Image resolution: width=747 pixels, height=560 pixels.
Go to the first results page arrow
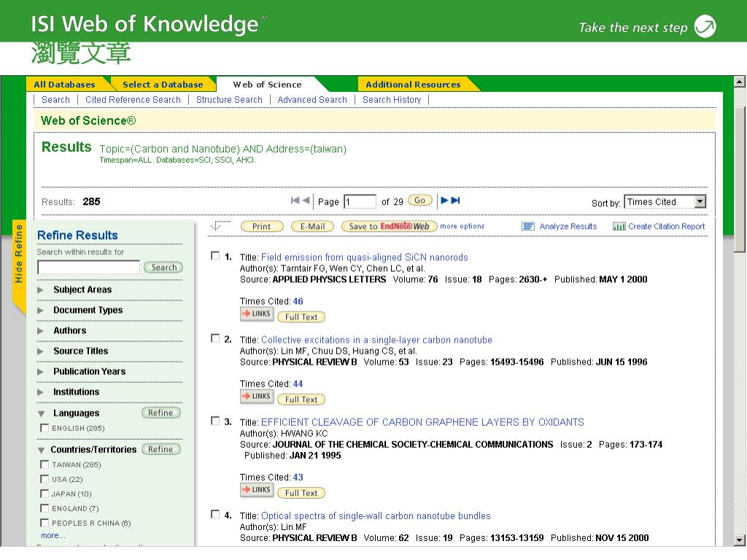[x=295, y=201]
